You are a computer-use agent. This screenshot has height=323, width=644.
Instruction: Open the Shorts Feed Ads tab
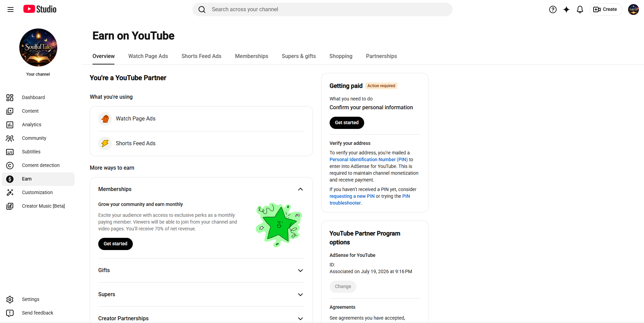pyautogui.click(x=202, y=56)
